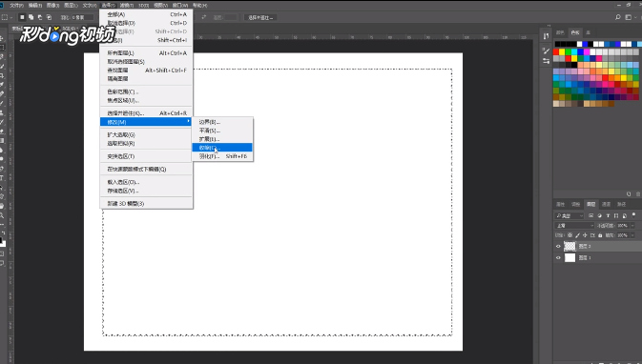Image resolution: width=642 pixels, height=364 pixels.
Task: Click the delete swatch trash icon
Action: (638, 193)
